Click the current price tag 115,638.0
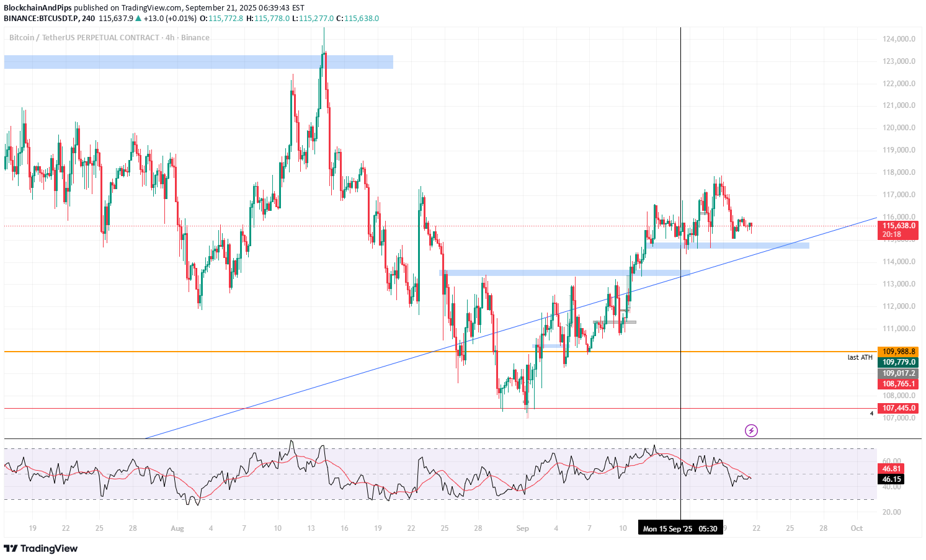Viewport: 926px width, 560px height. (899, 226)
